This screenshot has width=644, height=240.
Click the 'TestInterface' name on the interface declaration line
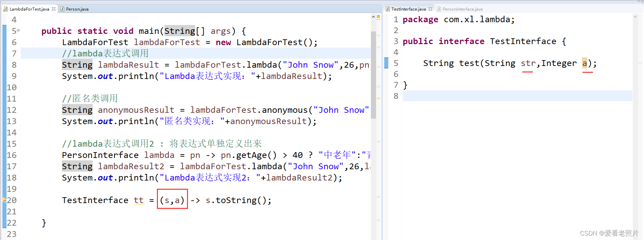point(523,41)
